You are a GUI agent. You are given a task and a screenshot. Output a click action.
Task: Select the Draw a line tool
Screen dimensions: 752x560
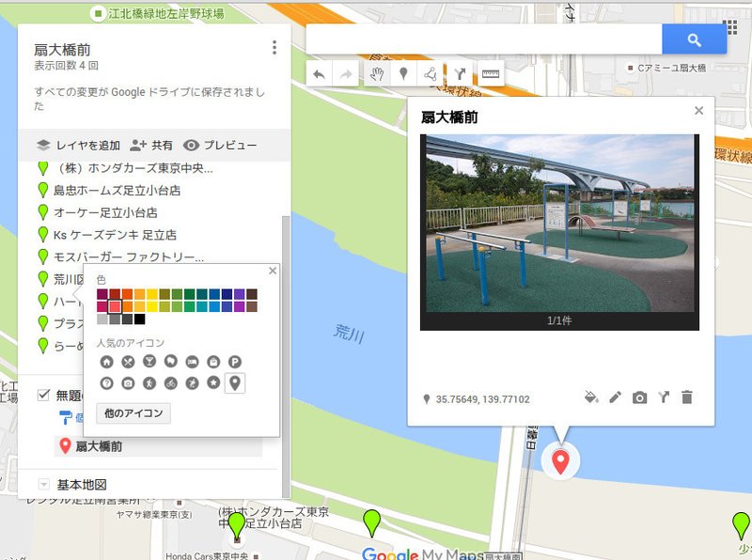click(431, 74)
